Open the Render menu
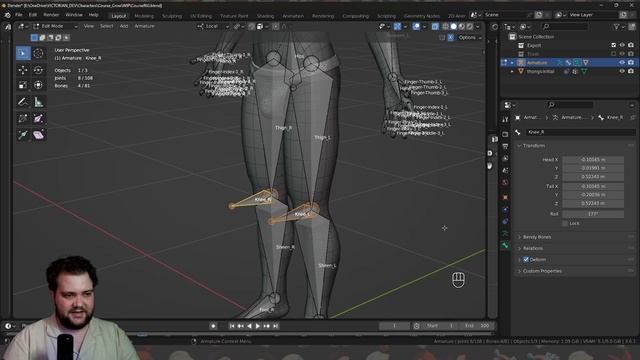This screenshot has height=360, width=640. point(51,15)
